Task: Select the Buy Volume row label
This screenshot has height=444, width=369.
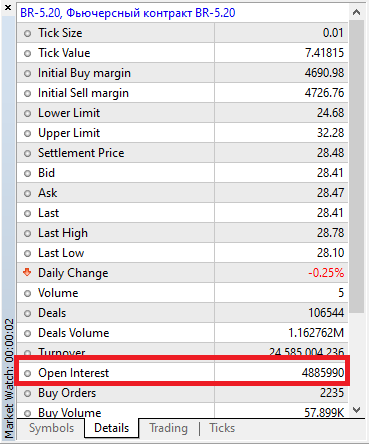Action: click(69, 413)
